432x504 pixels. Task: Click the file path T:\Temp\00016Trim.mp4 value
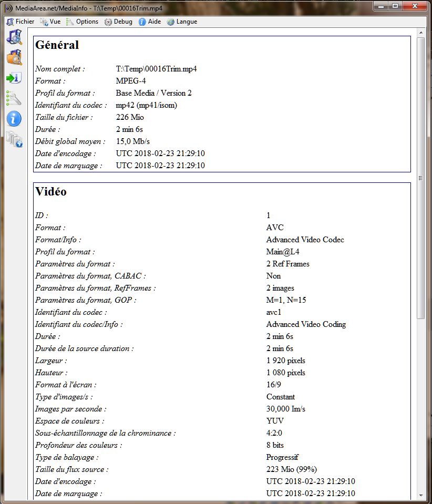pos(156,69)
